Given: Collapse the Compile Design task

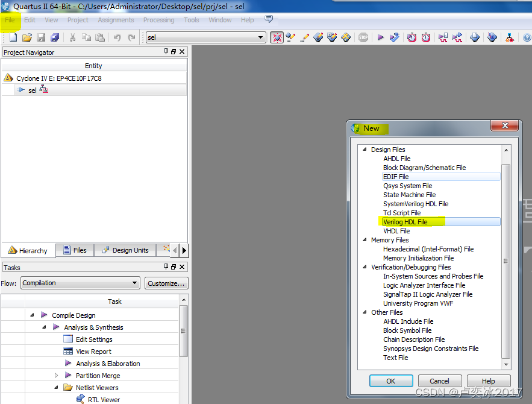Looking at the screenshot, I should click(32, 315).
